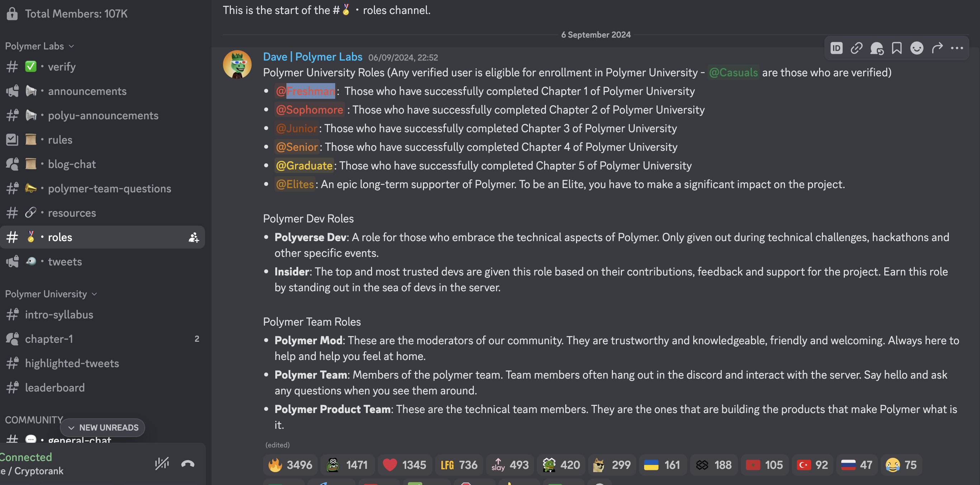Click the message timestamp 06/09/2024, 22:52
Screen dimensions: 980x485
(x=403, y=58)
